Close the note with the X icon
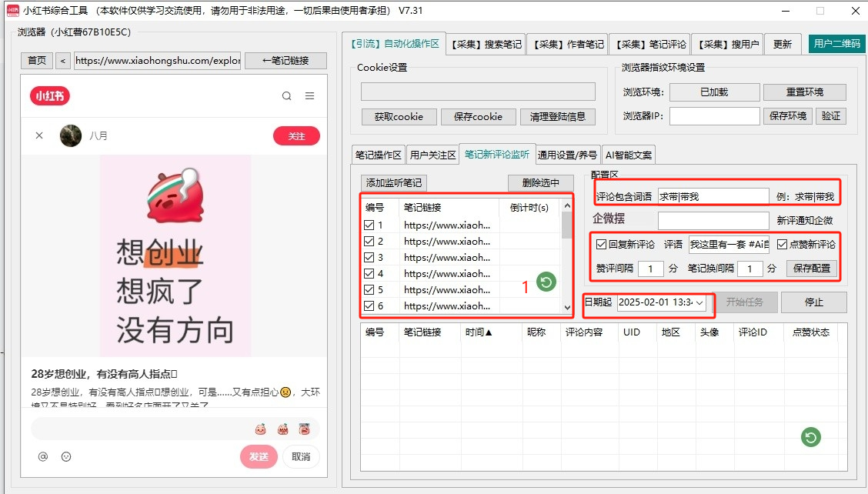 39,136
